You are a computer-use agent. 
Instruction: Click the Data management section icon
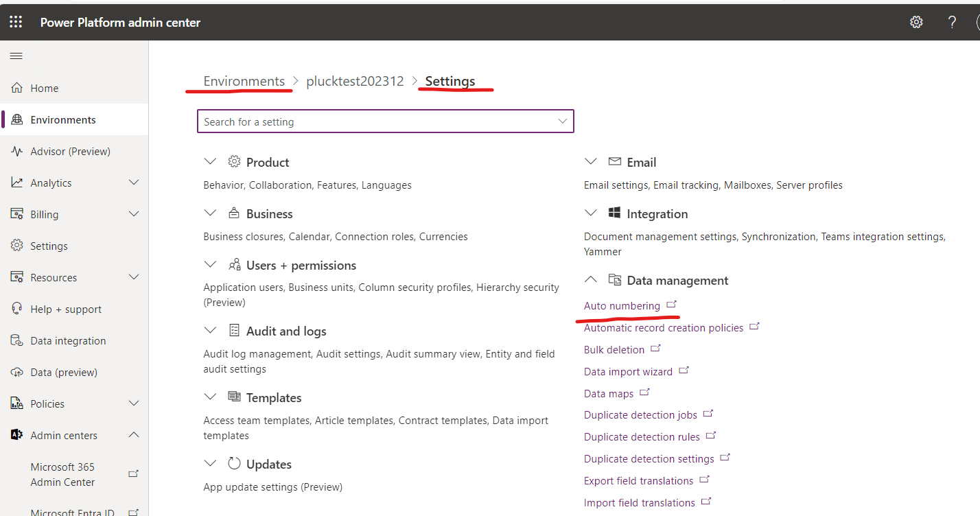615,280
